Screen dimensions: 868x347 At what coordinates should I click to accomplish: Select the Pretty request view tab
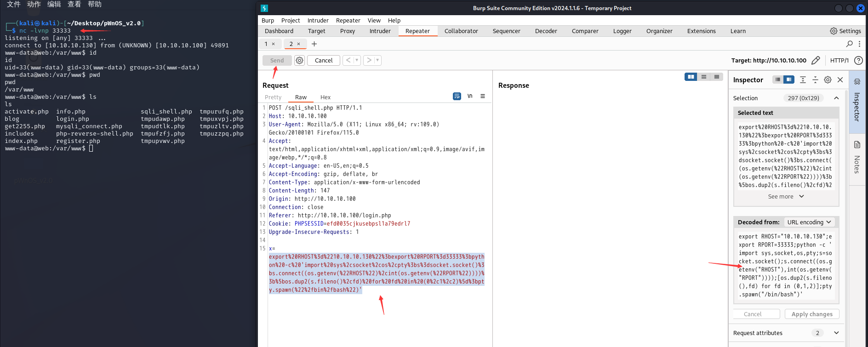point(273,97)
